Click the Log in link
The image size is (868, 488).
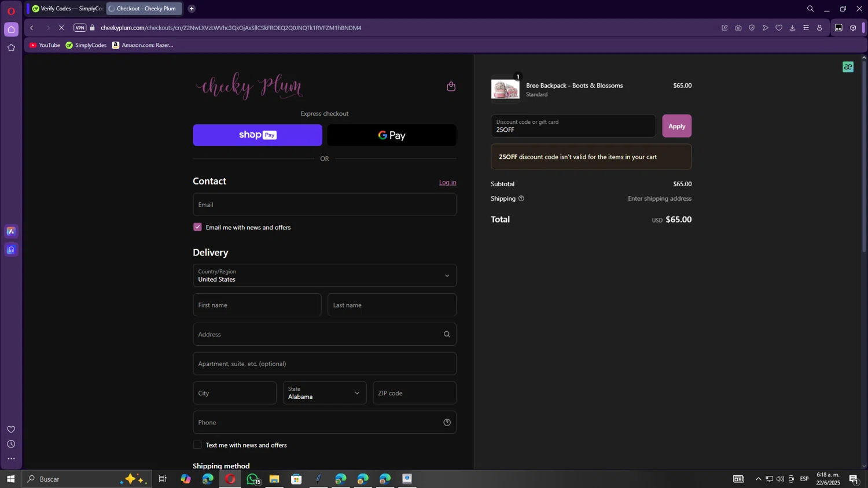coord(447,182)
